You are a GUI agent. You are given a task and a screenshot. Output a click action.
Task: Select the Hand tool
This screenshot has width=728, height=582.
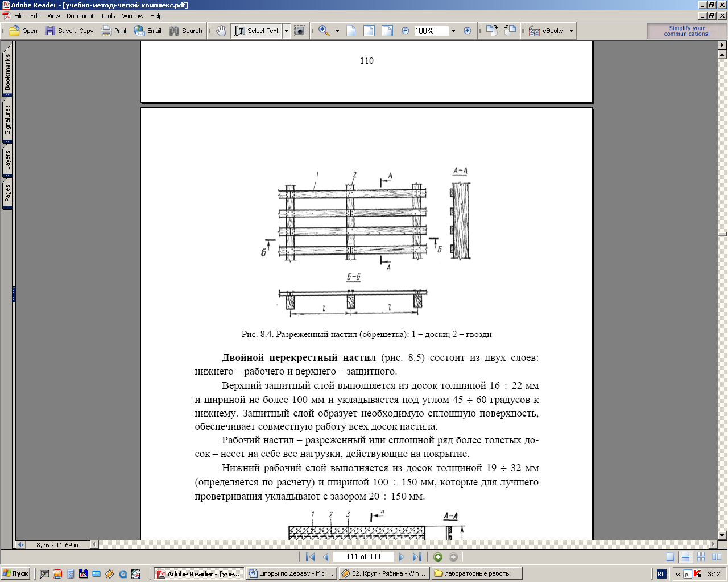221,31
